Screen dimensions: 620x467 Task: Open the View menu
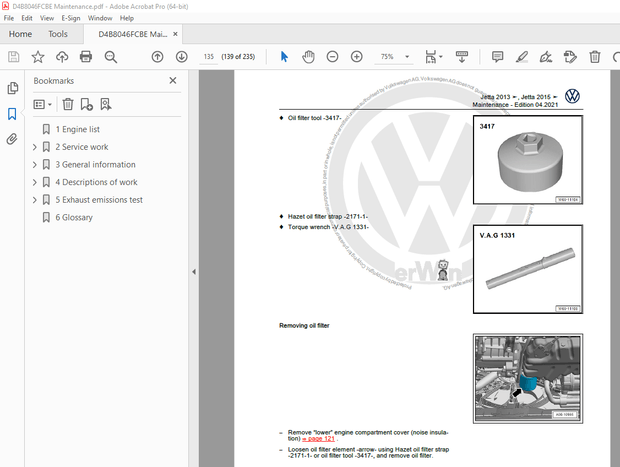(x=47, y=18)
